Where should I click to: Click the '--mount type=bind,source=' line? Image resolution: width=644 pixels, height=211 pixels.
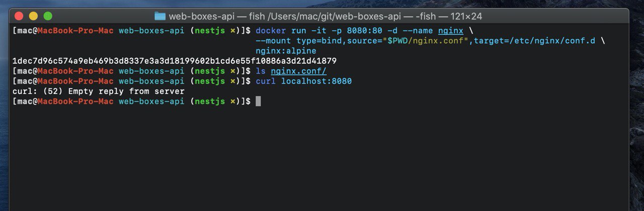pyautogui.click(x=431, y=41)
